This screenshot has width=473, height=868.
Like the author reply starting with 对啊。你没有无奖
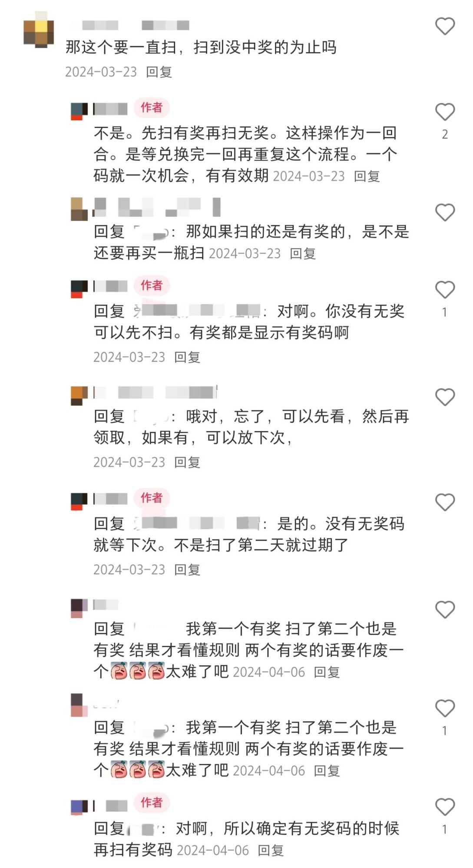pos(445,290)
